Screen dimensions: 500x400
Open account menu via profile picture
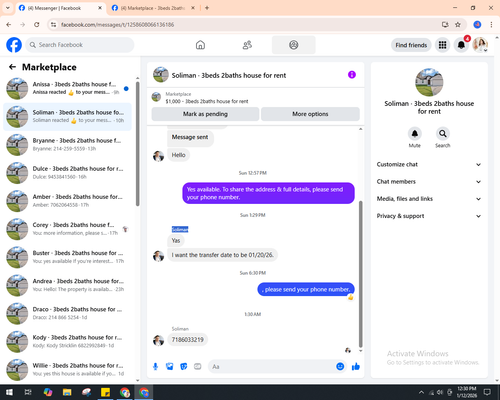click(x=480, y=45)
